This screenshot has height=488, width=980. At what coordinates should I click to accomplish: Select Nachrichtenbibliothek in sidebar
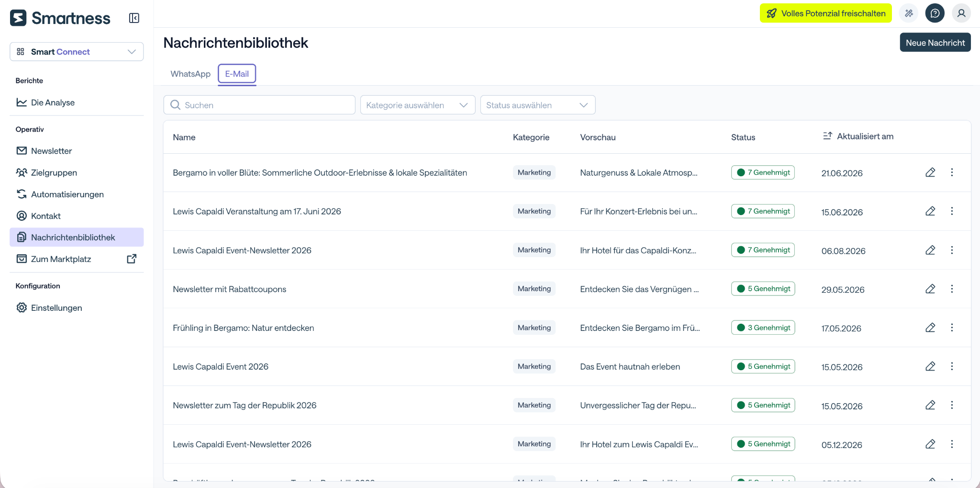(x=77, y=238)
